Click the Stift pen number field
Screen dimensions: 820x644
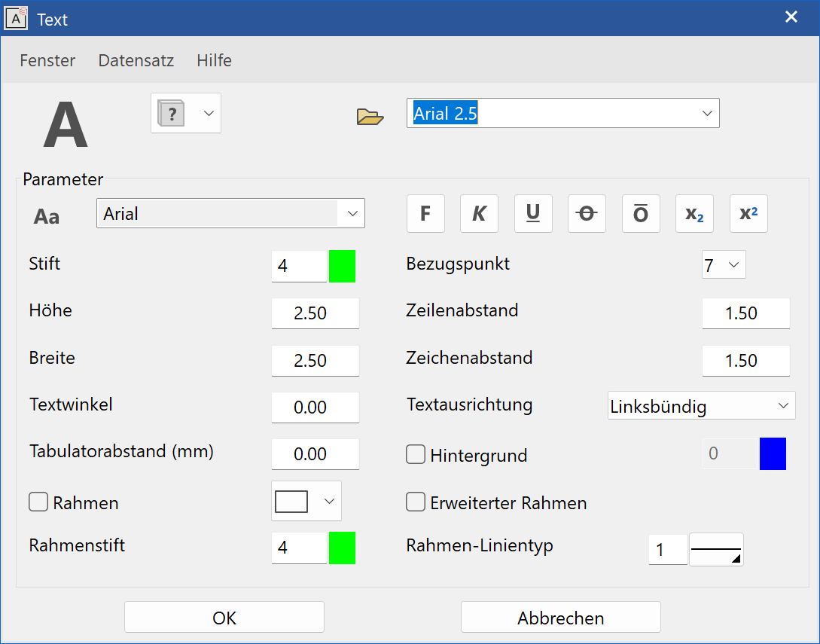point(299,267)
